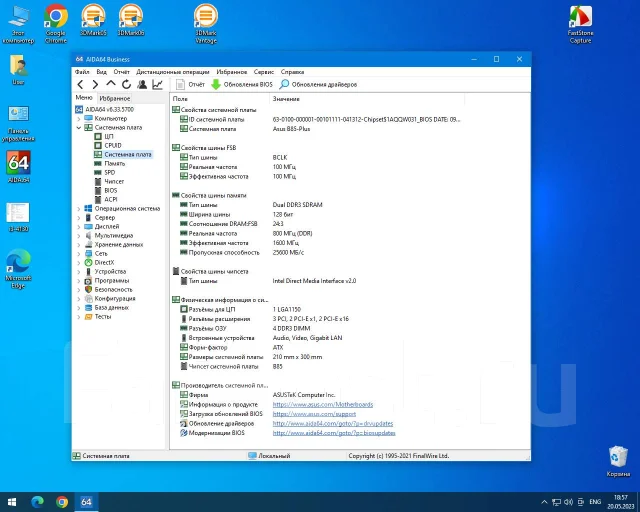
Task: Open the Вид menu
Action: (x=101, y=72)
